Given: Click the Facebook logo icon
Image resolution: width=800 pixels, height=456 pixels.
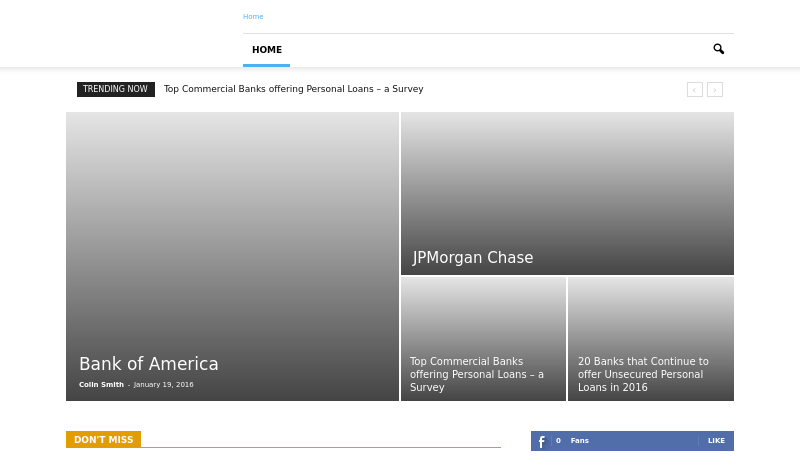Looking at the screenshot, I should pos(541,441).
